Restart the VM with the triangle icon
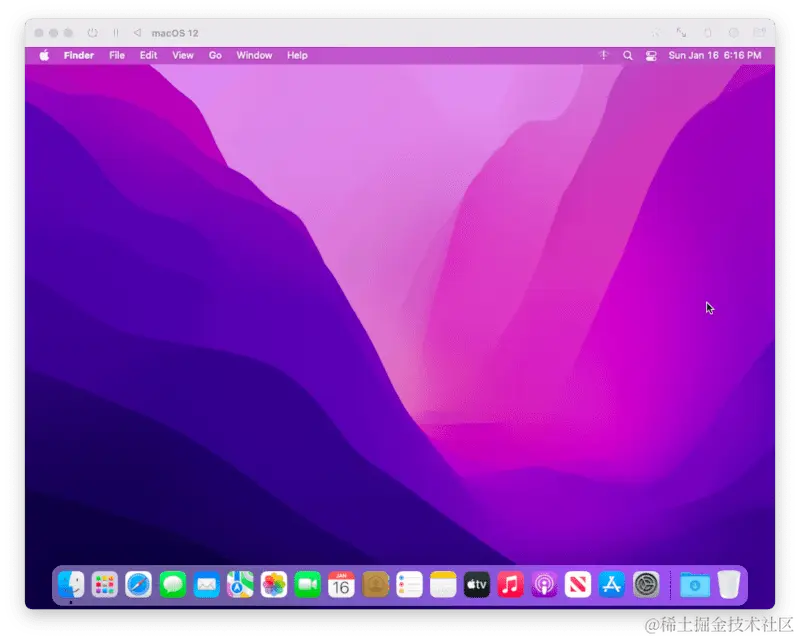This screenshot has height=640, width=800. (x=137, y=33)
